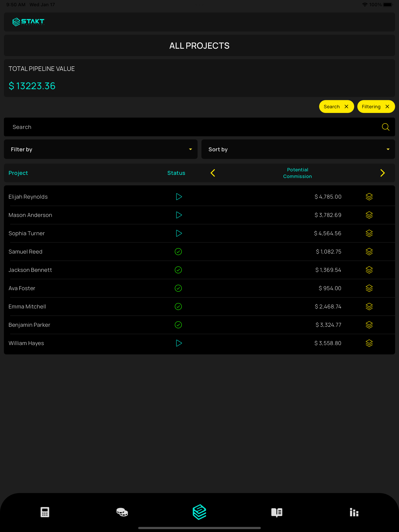
Task: Expand the Sort by dropdown
Action: 298,149
